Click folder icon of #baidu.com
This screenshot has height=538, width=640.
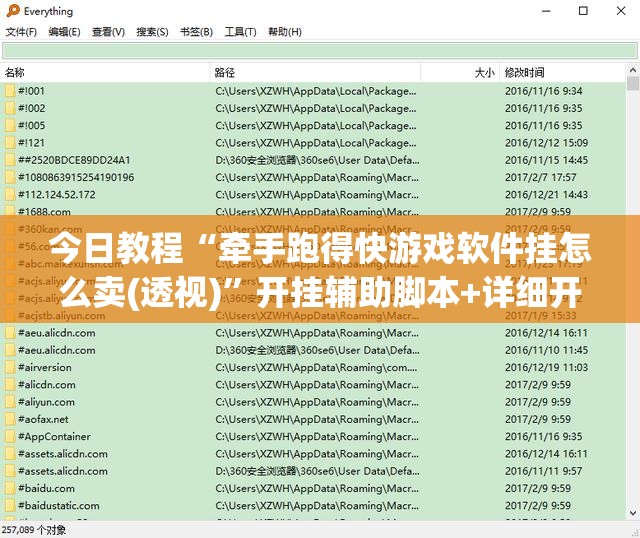[x=10, y=488]
